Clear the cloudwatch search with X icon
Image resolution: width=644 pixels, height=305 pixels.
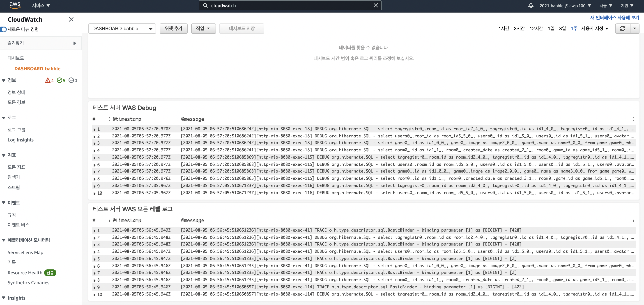click(375, 5)
